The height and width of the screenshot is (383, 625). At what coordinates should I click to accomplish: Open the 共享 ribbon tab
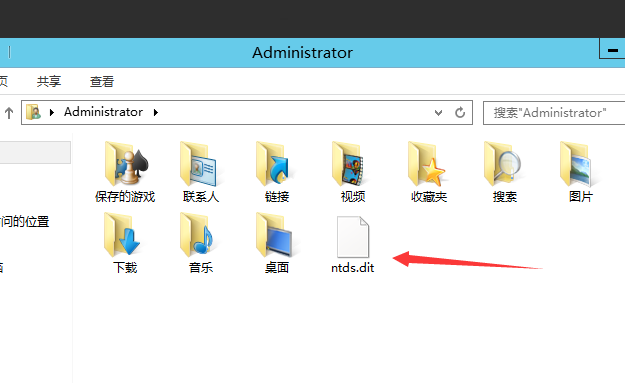(x=49, y=81)
